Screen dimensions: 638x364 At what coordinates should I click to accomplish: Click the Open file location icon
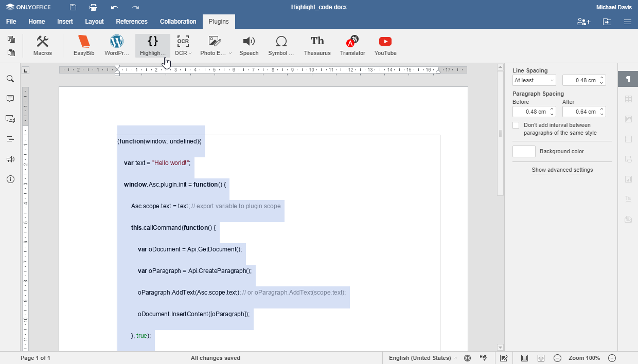(607, 22)
